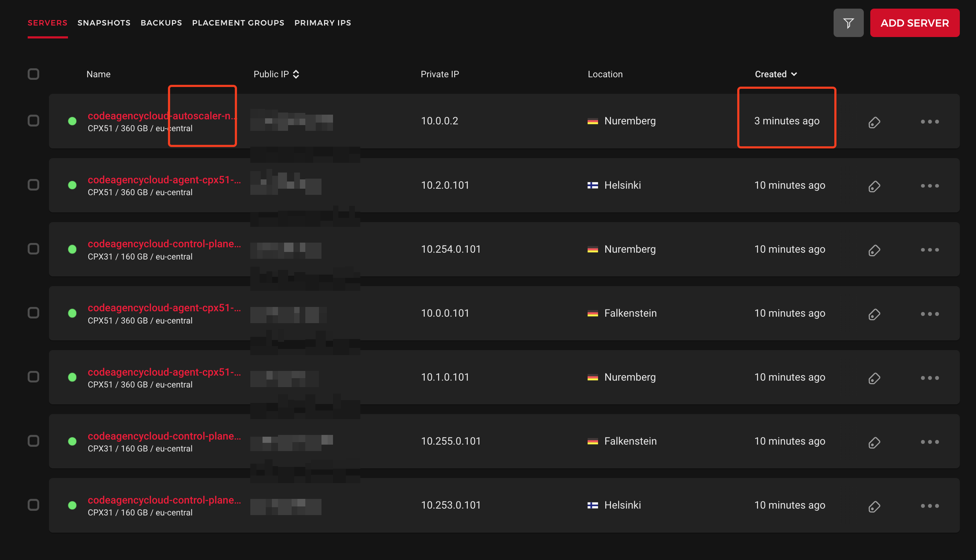Click the tag icon on the Helsinki agent row

[x=874, y=186]
